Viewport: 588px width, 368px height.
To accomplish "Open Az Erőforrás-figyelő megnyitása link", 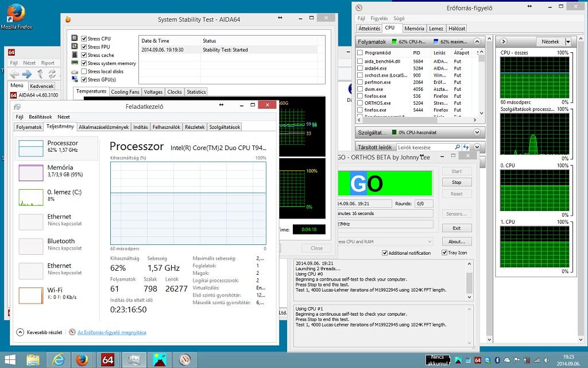I will [112, 332].
